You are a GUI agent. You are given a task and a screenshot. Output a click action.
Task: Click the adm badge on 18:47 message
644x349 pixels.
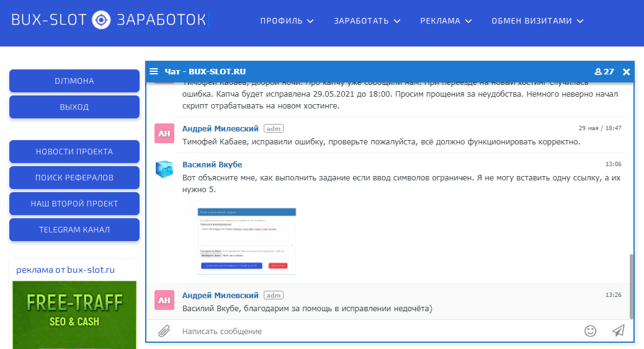[x=274, y=128]
